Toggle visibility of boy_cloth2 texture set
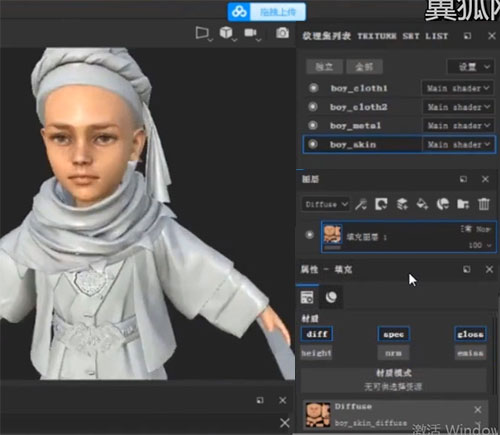 [x=313, y=107]
